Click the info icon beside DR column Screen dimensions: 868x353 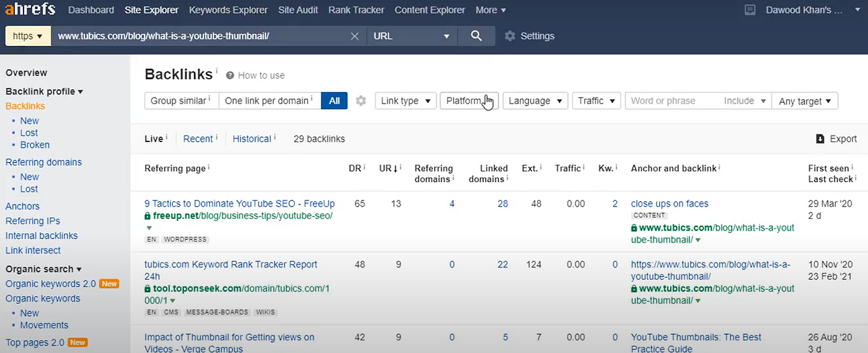click(364, 168)
